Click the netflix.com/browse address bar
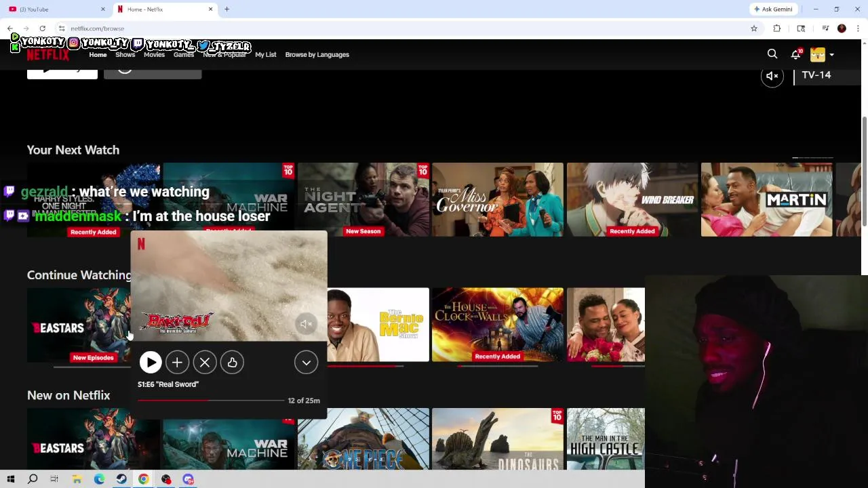The width and height of the screenshot is (868, 488). coord(400,28)
